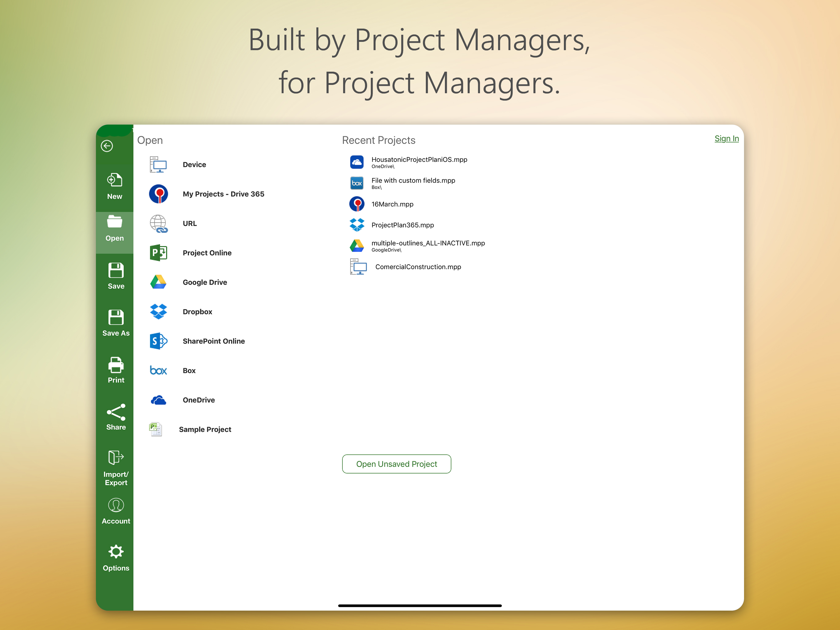Open from My Projects - Drive 365
Image resolution: width=840 pixels, height=630 pixels.
click(223, 194)
